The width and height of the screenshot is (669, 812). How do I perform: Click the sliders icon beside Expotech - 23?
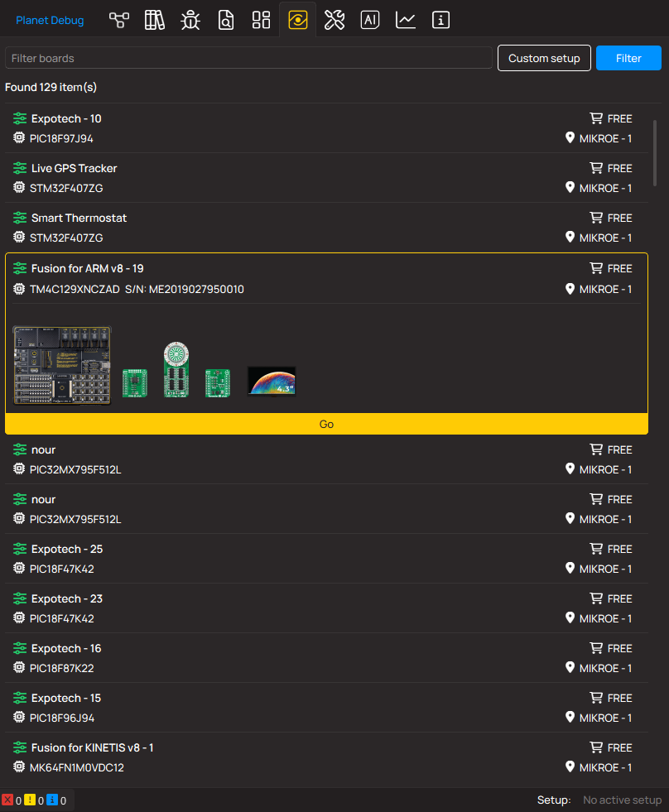coord(20,598)
